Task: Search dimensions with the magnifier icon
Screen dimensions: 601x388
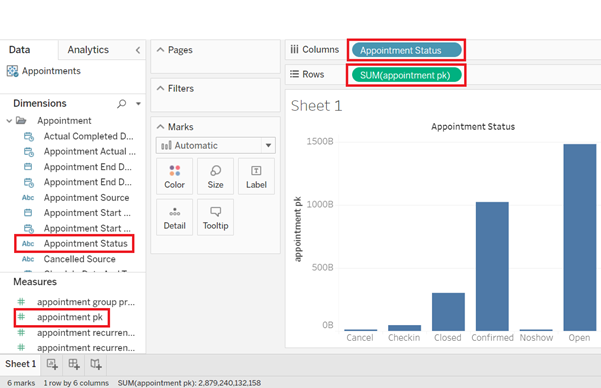Action: pyautogui.click(x=122, y=104)
